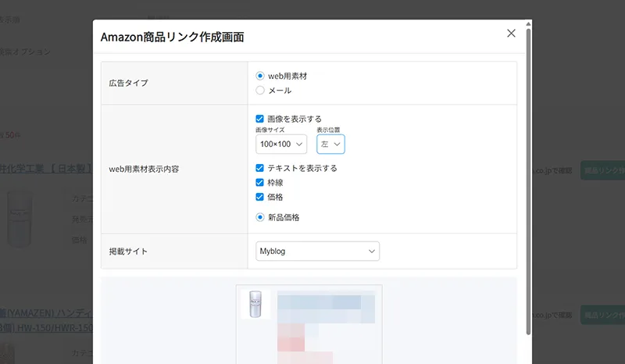Screen dimensions: 625x364
Task: Click the scrollbar up arrow in dialog
Action: pos(528,24)
